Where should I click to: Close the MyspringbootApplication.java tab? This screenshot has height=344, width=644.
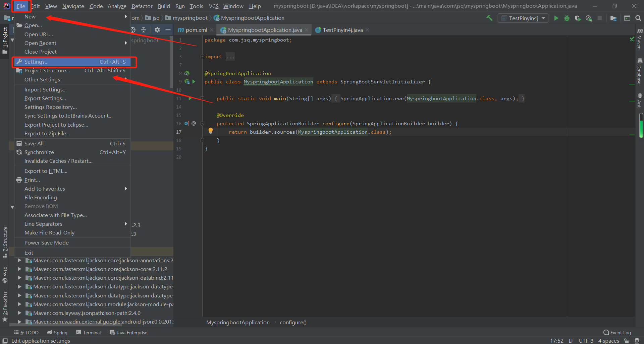click(x=307, y=30)
